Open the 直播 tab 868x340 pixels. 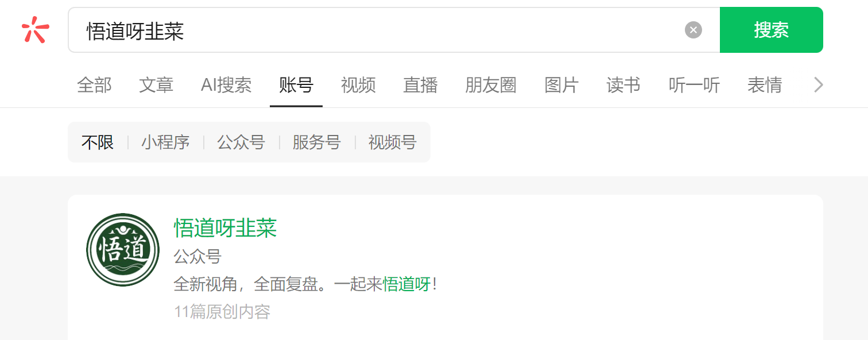(x=420, y=85)
